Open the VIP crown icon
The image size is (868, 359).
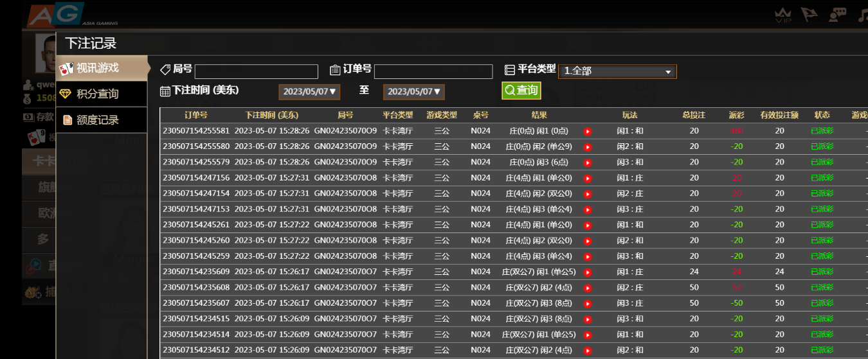(x=782, y=15)
